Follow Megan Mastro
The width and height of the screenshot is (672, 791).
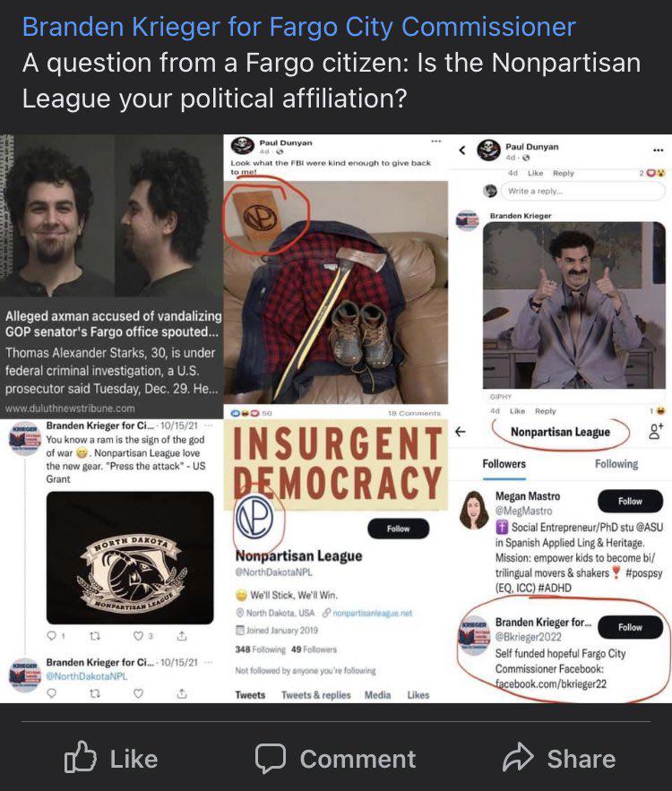click(x=630, y=501)
